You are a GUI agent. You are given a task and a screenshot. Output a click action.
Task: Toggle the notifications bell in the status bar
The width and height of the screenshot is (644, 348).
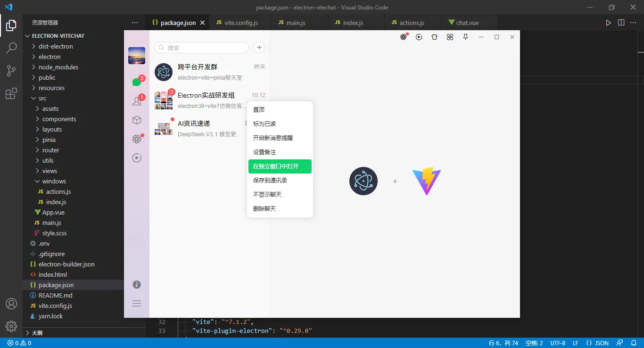point(634,343)
